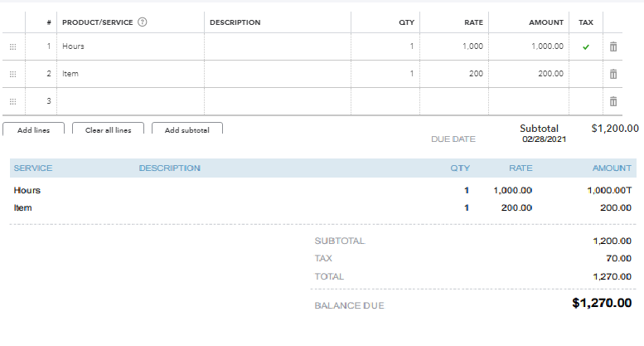Open Product/Service field for Item row
Image resolution: width=644 pixels, height=346 pixels.
point(130,74)
